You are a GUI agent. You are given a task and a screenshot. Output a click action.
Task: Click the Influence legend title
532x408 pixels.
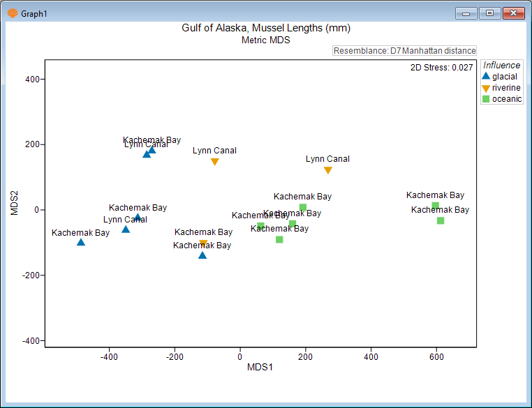point(501,66)
